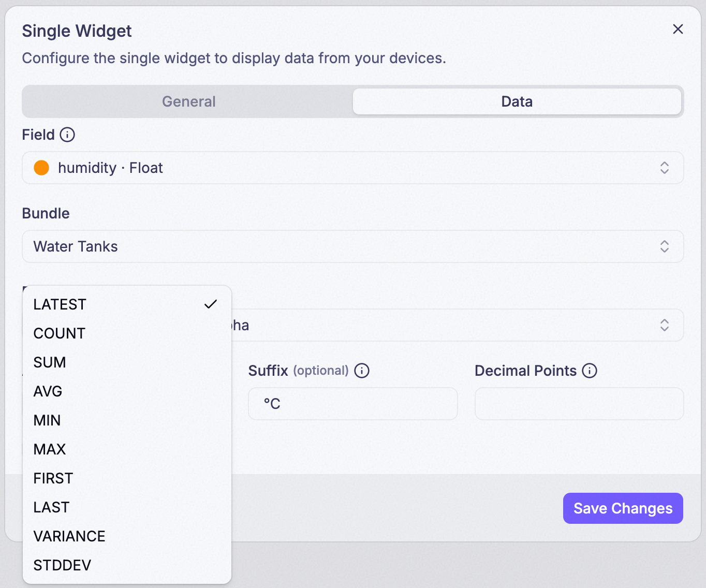Select COUNT from the aggregation list

click(x=127, y=333)
